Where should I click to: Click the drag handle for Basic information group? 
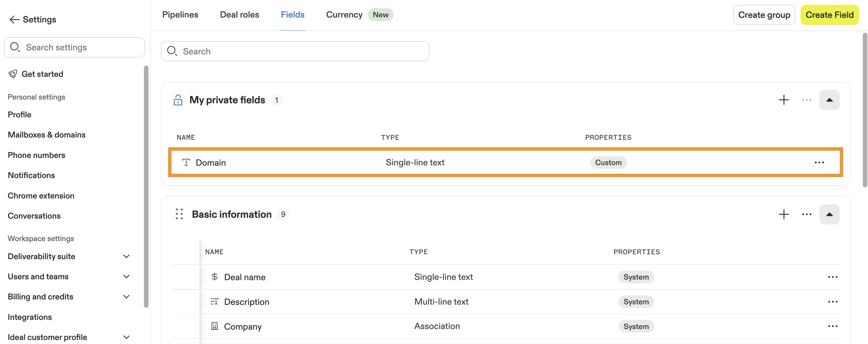point(179,214)
